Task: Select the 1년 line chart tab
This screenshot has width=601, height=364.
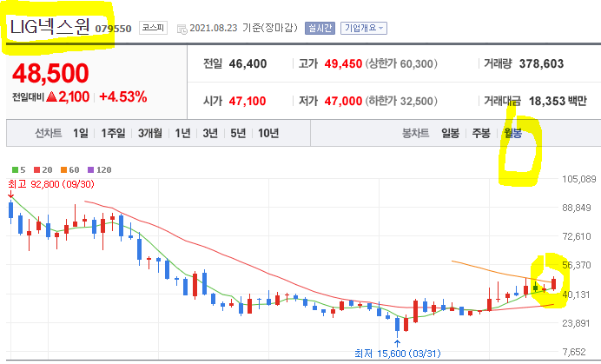Action: [x=182, y=133]
